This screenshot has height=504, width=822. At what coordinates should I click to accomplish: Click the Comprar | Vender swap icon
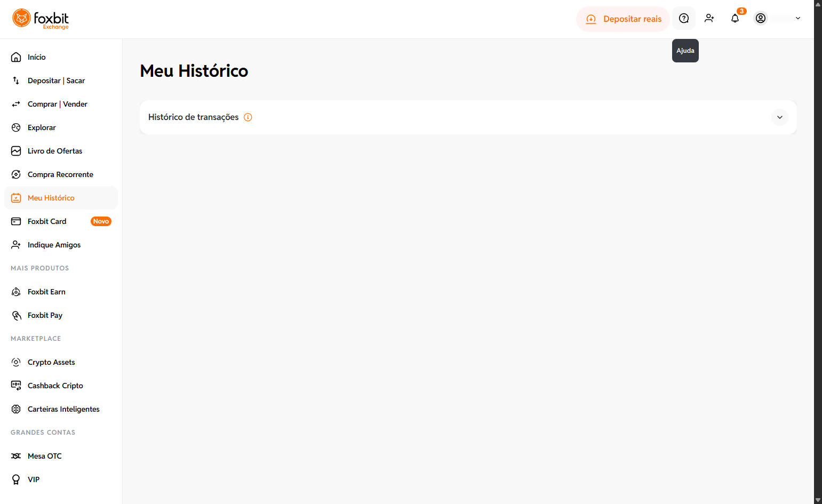click(16, 104)
